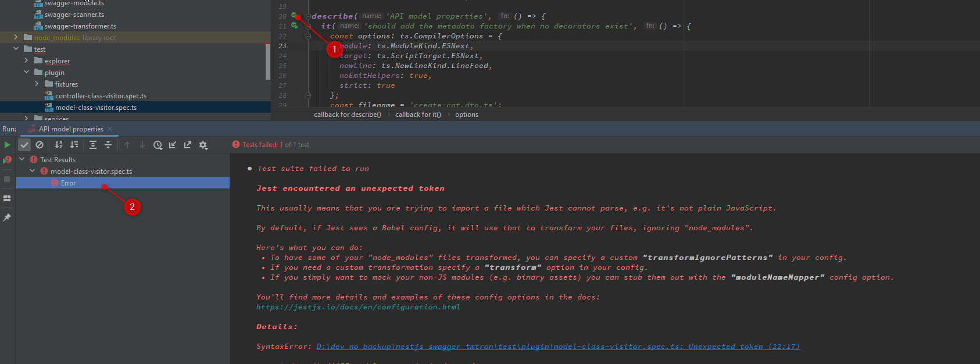The height and width of the screenshot is (364, 980).
Task: Select the Error test result row
Action: tap(123, 183)
